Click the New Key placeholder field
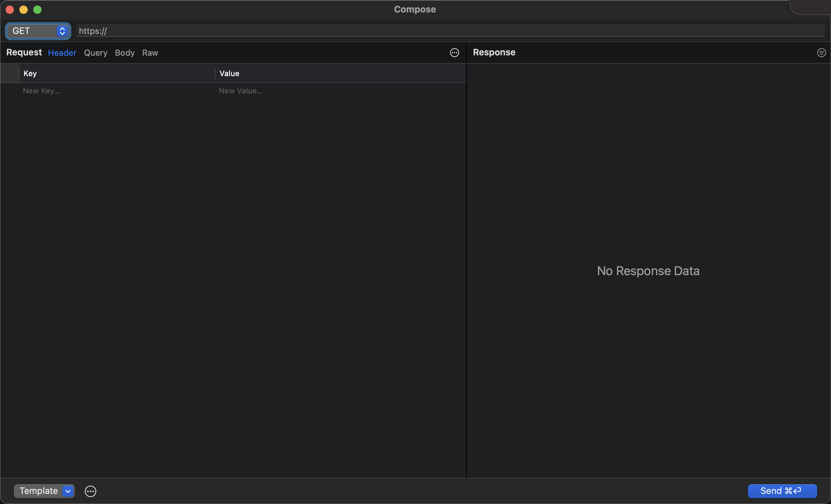This screenshot has width=831, height=504. click(41, 91)
